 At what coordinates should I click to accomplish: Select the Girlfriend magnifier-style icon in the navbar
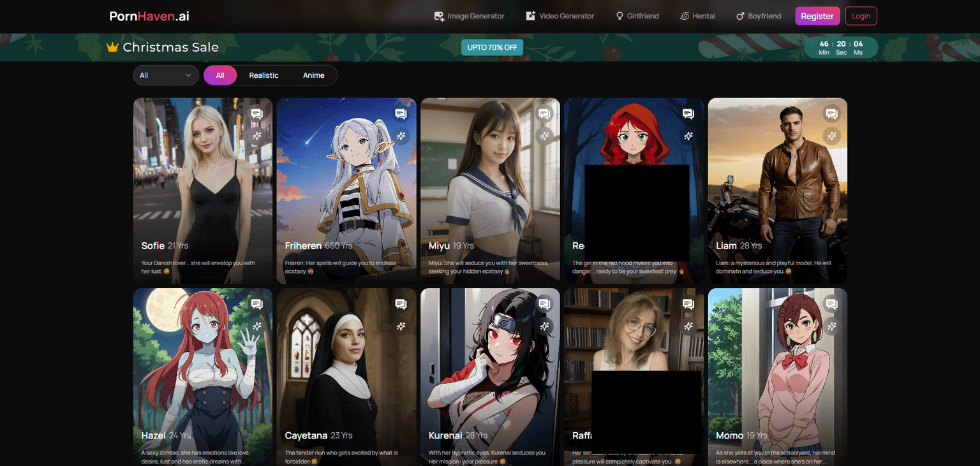point(618,15)
